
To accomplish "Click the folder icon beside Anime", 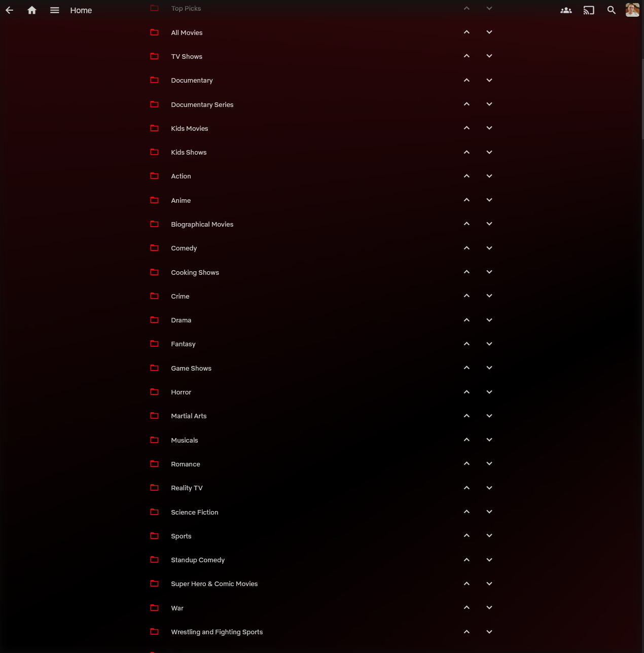I will click(x=155, y=200).
